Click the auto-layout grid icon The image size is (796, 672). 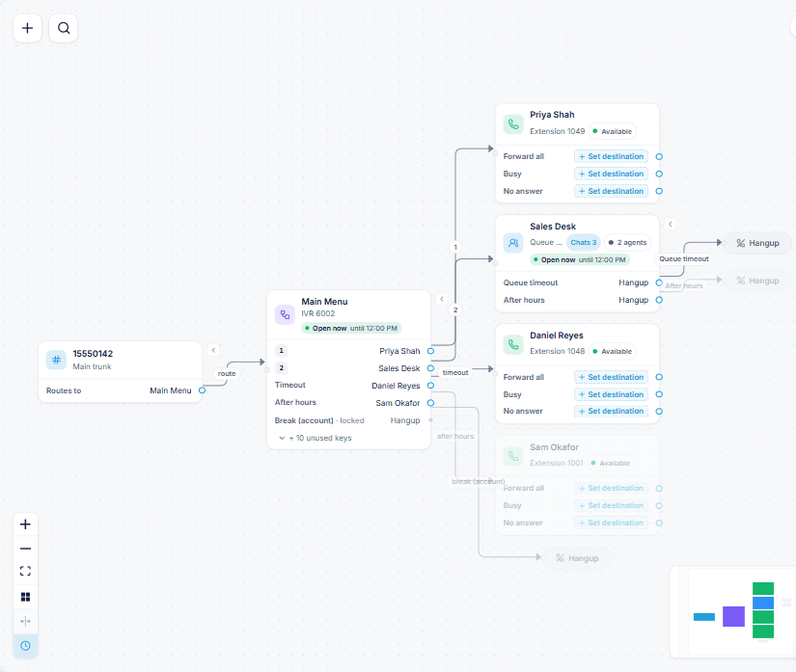point(25,597)
